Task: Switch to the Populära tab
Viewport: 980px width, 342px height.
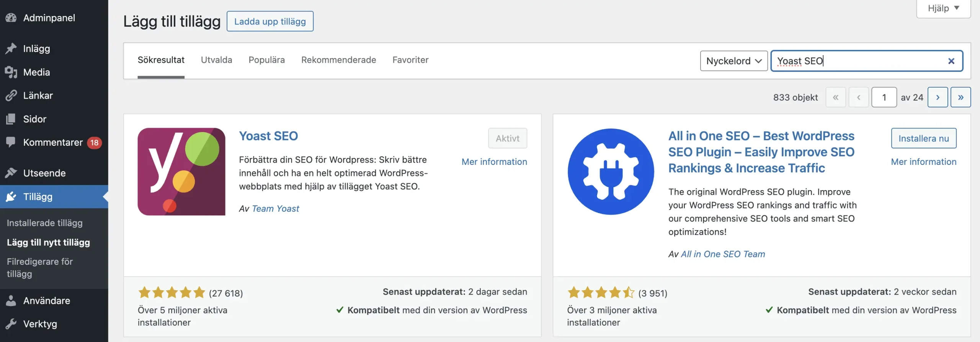Action: 267,60
